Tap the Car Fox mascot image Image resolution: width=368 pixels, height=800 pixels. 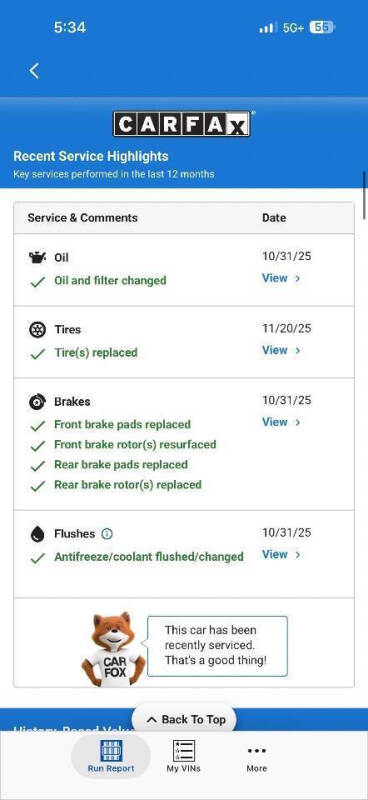point(113,649)
